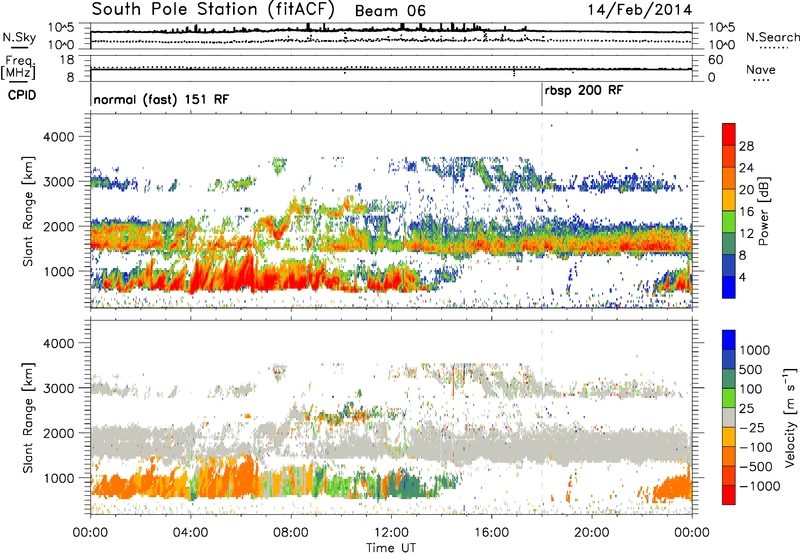Click the blue swatch at power colorbar bottom
800x554 pixels.
(729, 287)
